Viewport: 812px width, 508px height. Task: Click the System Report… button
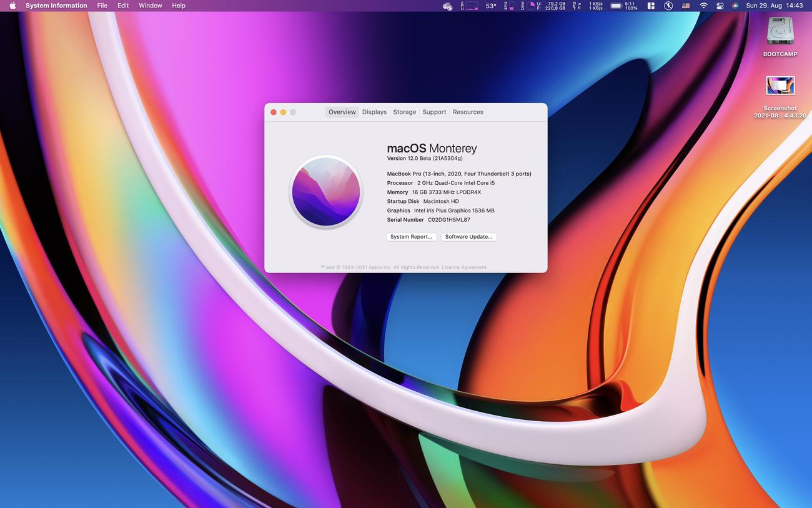411,237
